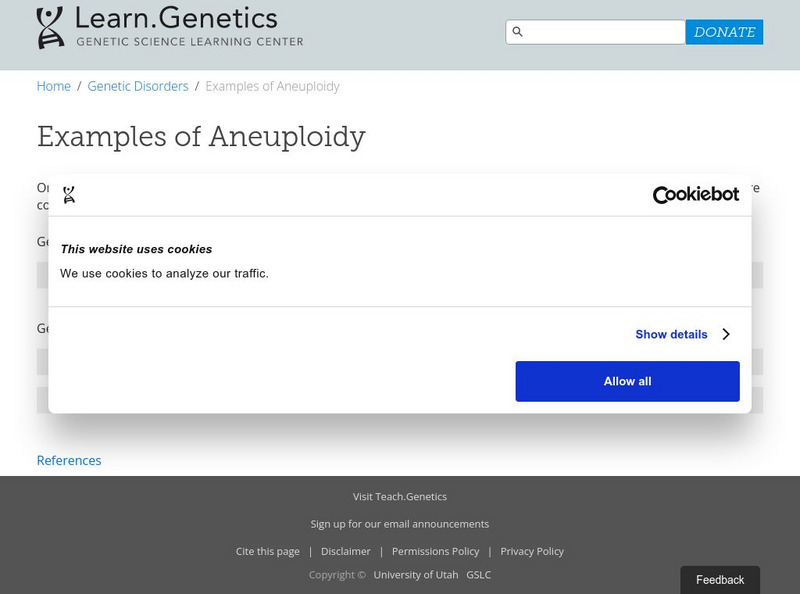Click the Learn.Genetics DNA logo icon
The image size is (800, 594).
(x=50, y=27)
